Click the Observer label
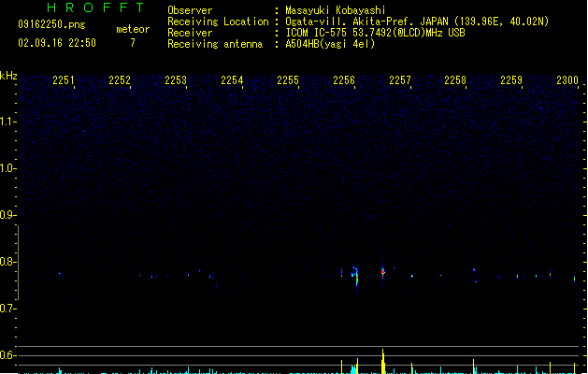Screen dimensions: 588x374 pos(190,10)
